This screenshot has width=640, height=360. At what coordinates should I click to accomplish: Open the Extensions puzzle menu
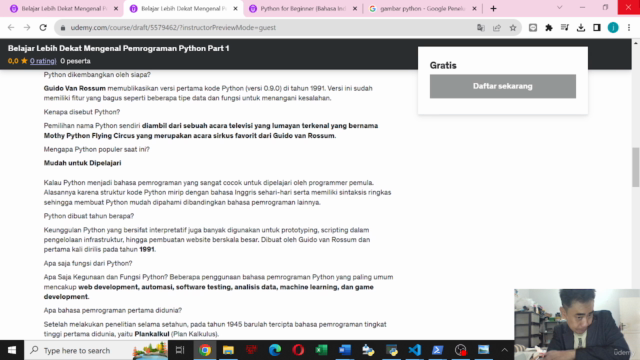pyautogui.click(x=549, y=28)
